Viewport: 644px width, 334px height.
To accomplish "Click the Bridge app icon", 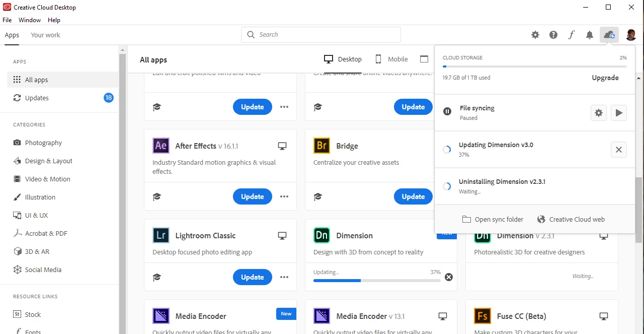I will click(x=321, y=146).
